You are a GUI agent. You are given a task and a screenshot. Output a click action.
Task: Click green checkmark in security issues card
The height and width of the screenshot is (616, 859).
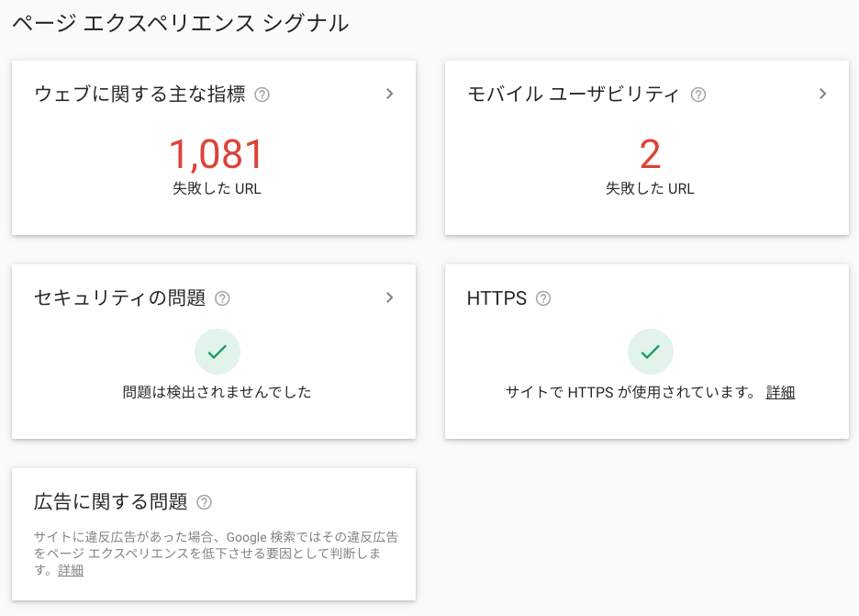(x=218, y=352)
